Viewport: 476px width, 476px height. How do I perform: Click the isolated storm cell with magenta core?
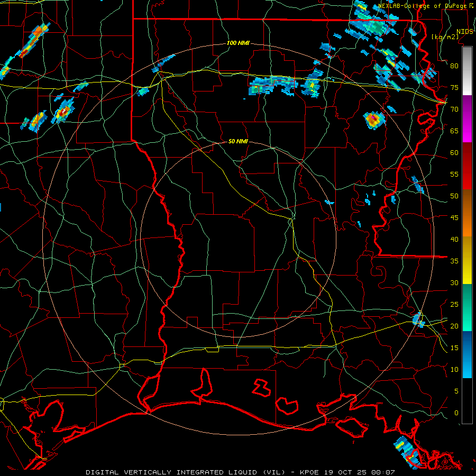pos(374,120)
